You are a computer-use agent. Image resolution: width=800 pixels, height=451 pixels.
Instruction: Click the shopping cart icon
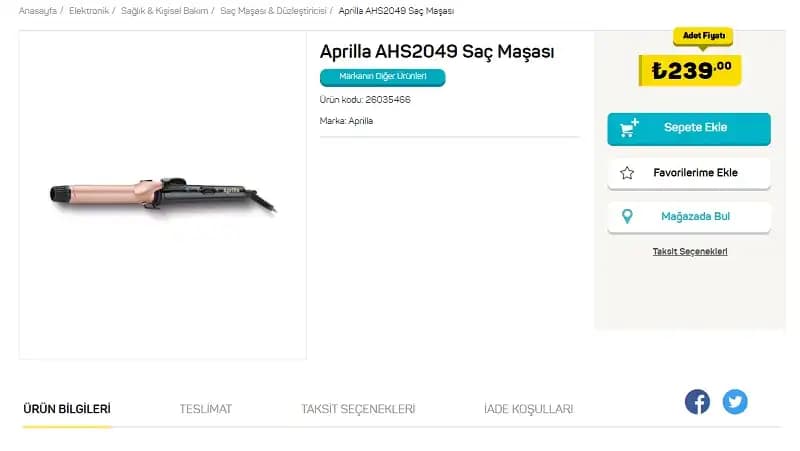tap(629, 128)
